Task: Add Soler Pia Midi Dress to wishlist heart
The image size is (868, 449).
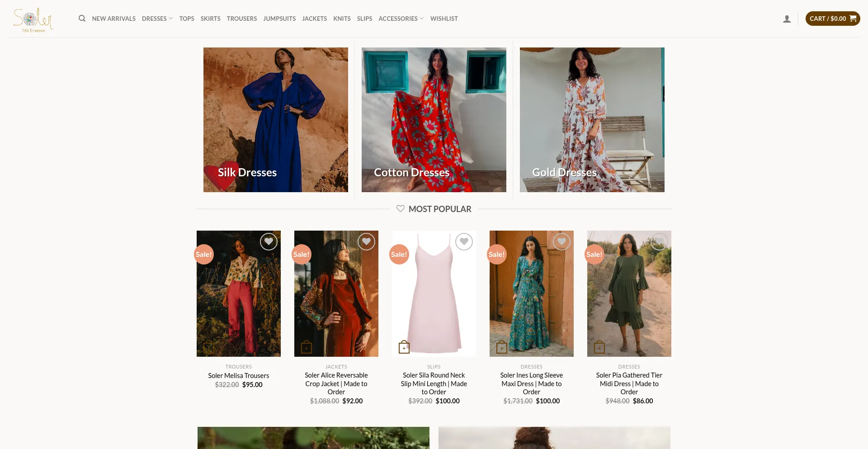Action: pos(659,241)
